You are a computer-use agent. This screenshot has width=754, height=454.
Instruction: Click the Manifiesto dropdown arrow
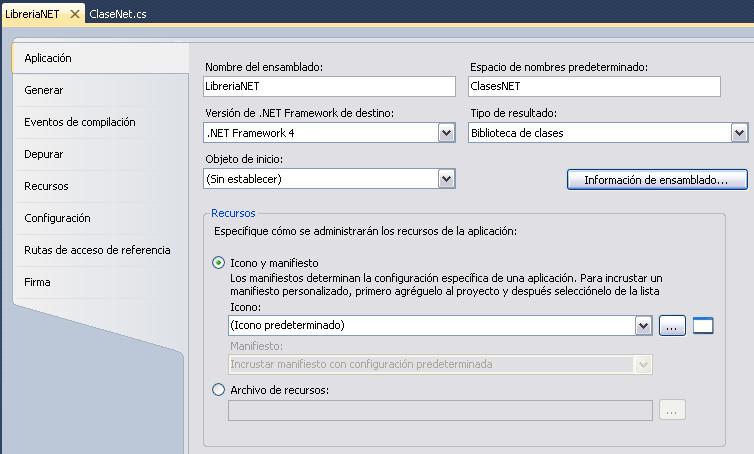point(643,365)
